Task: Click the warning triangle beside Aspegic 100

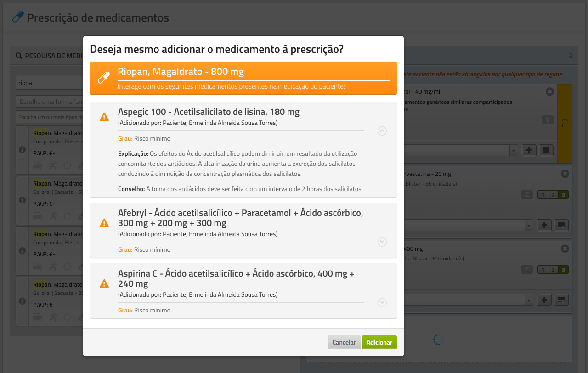Action: tap(104, 117)
